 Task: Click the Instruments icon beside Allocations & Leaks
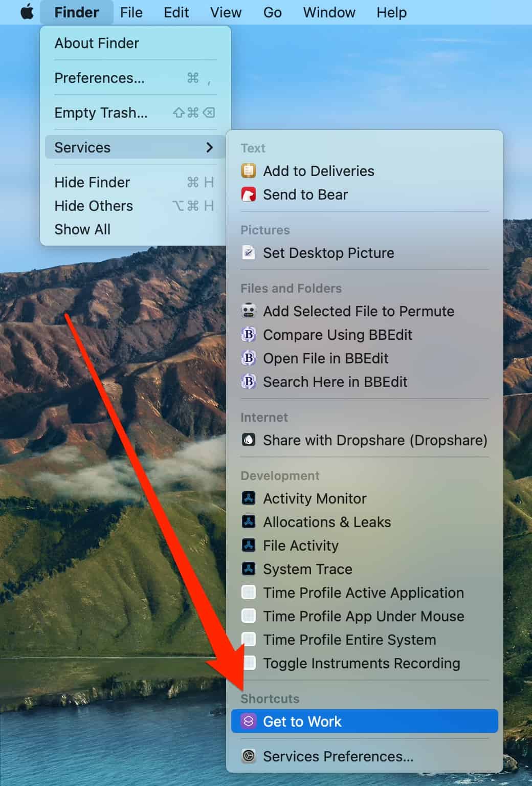tap(249, 522)
